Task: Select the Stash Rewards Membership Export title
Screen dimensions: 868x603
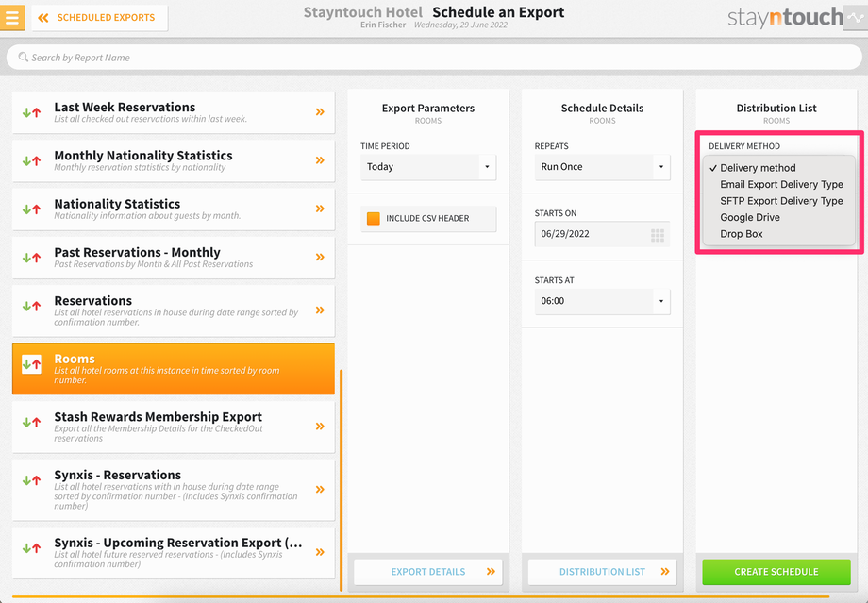Action: [x=159, y=417]
